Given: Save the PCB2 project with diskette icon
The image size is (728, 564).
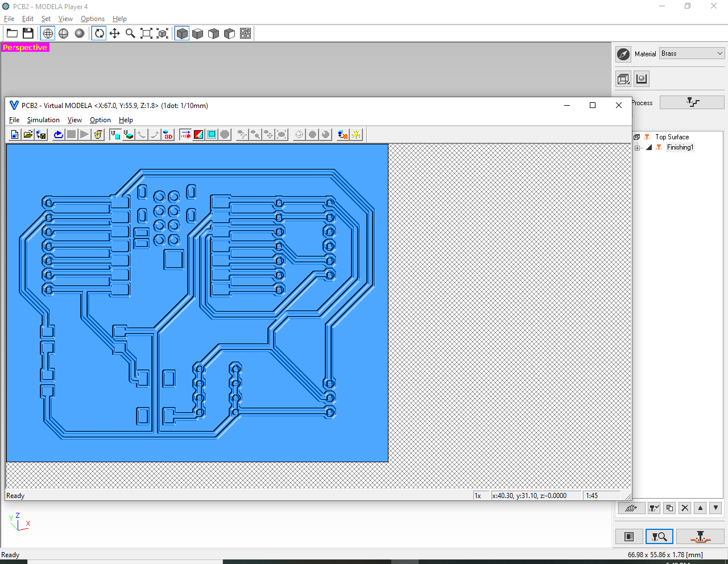Looking at the screenshot, I should [28, 33].
